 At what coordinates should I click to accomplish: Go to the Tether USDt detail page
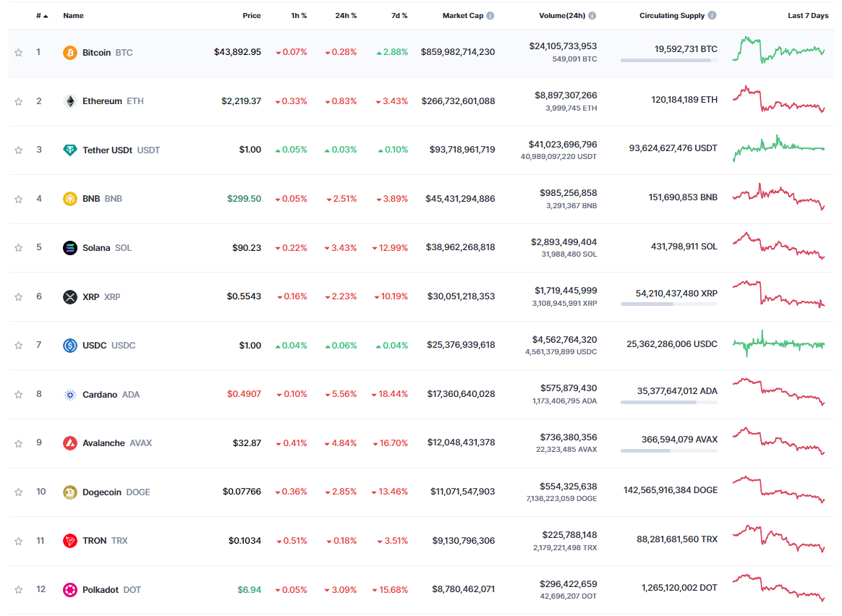coord(122,150)
